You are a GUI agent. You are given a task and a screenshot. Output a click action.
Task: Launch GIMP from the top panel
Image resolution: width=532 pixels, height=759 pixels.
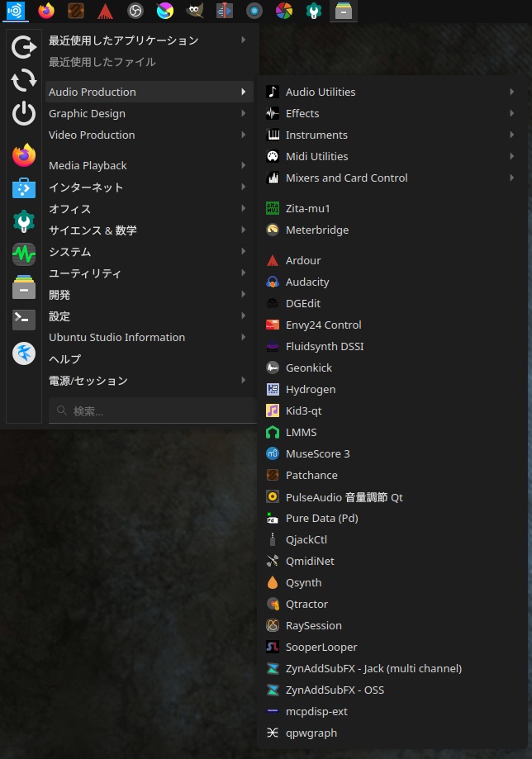(x=195, y=11)
